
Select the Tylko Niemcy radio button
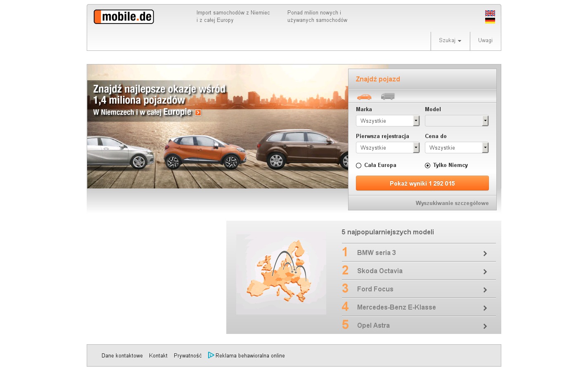coord(427,165)
